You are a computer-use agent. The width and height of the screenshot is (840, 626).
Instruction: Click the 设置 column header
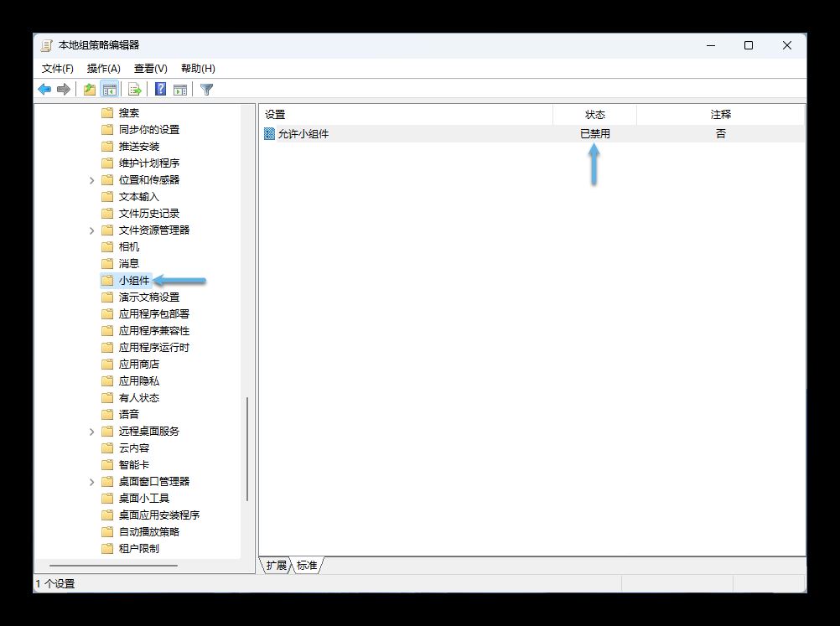275,115
